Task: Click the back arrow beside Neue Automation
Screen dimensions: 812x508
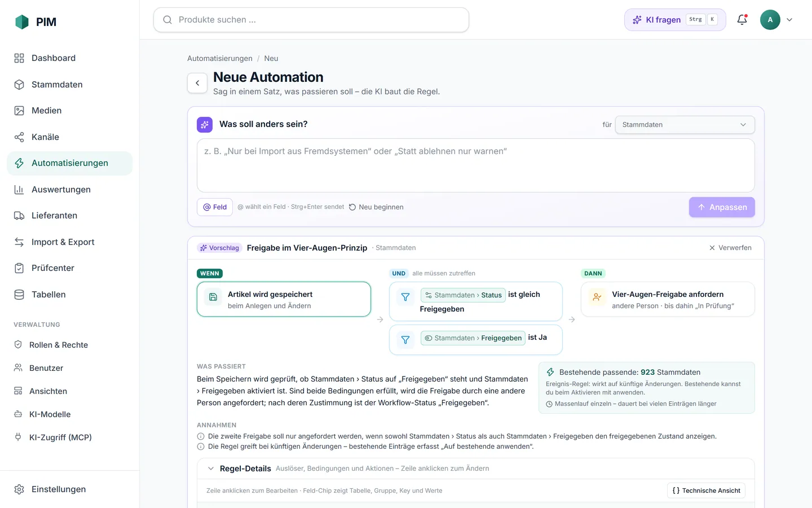Action: (197, 83)
